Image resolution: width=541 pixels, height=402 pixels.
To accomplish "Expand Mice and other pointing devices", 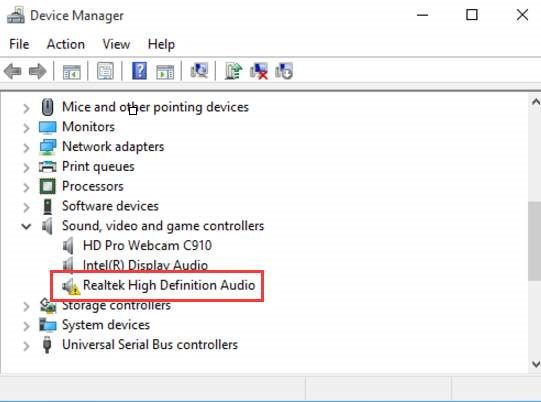I will pyautogui.click(x=26, y=108).
